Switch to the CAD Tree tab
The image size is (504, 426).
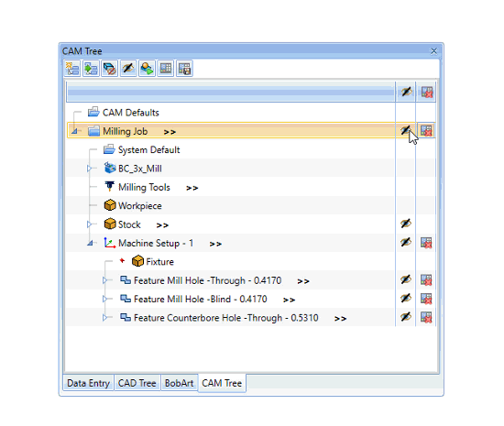(x=137, y=383)
